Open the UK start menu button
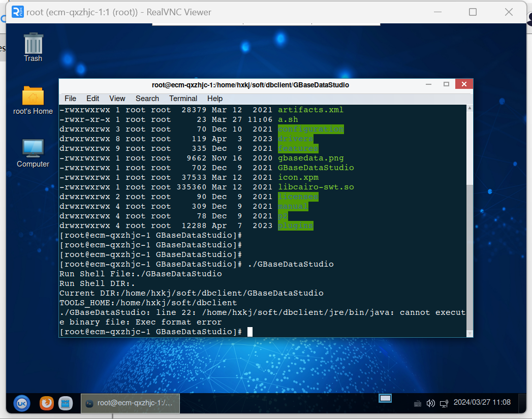Image resolution: width=532 pixels, height=419 pixels. [22, 403]
